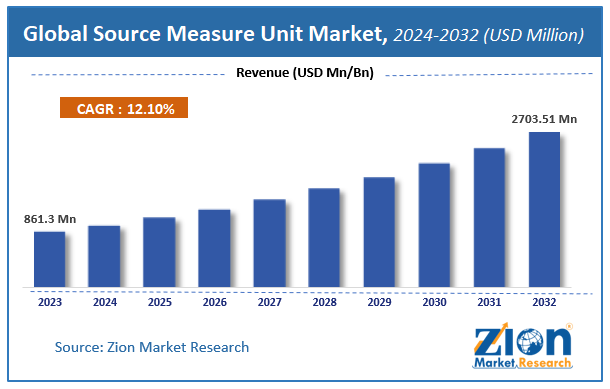The height and width of the screenshot is (389, 610).
Task: Select the 2023 revenue bar
Action: 49,259
